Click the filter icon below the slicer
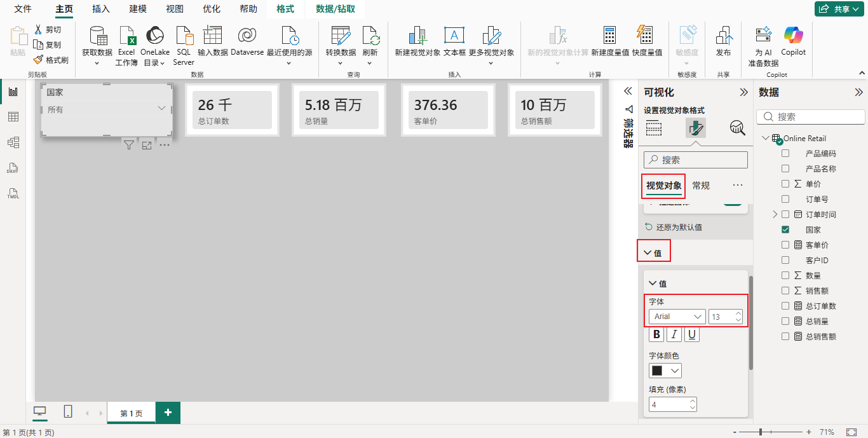 point(129,146)
